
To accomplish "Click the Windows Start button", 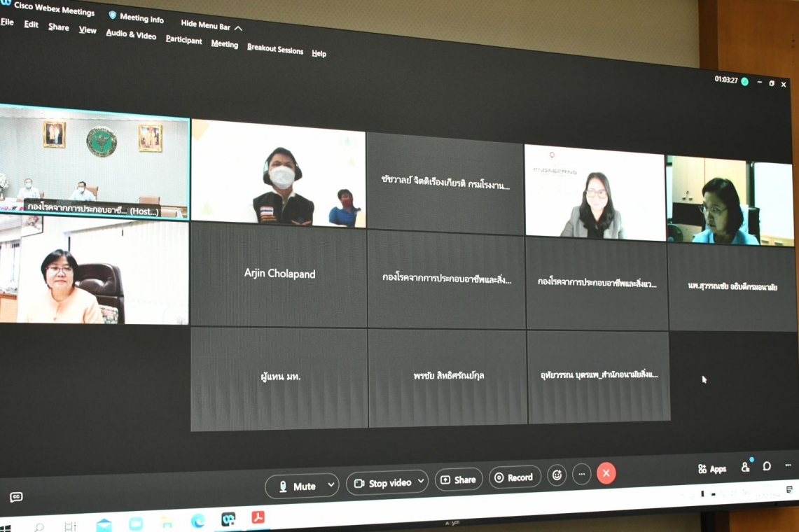I will pyautogui.click(x=5, y=527).
